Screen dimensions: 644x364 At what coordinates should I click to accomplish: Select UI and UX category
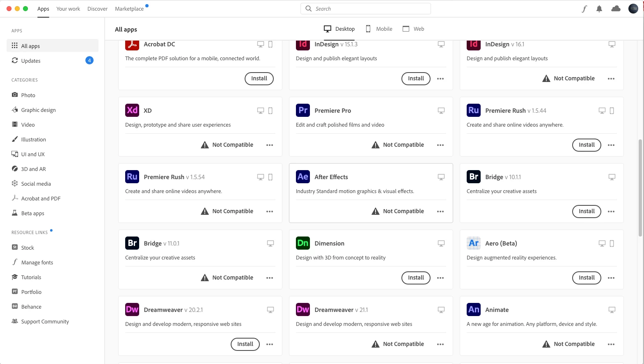53,154
